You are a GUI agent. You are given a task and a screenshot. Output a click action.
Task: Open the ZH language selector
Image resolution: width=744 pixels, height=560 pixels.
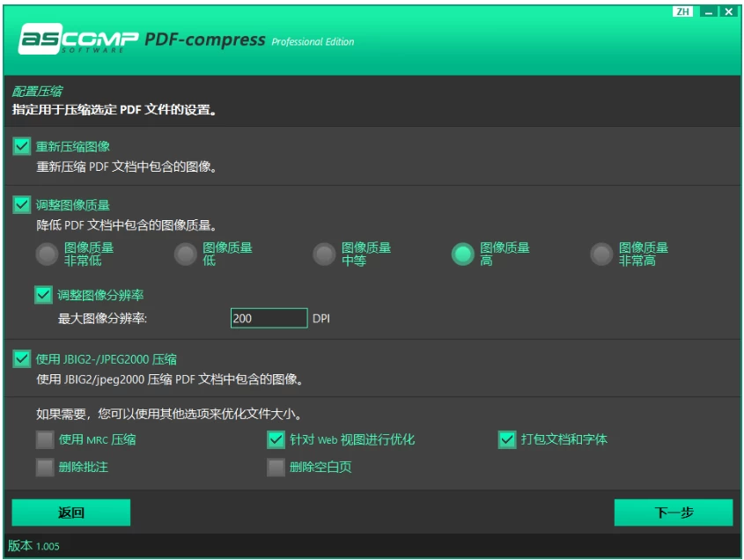tap(683, 11)
